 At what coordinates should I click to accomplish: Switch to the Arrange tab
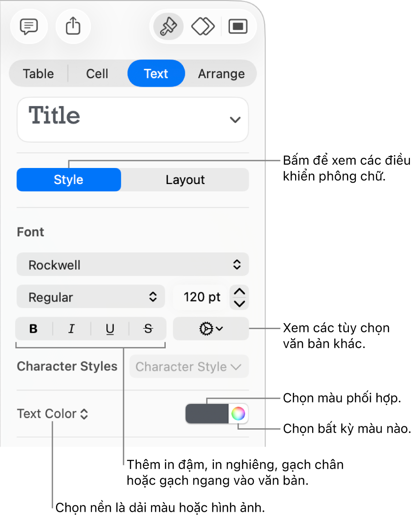221,74
